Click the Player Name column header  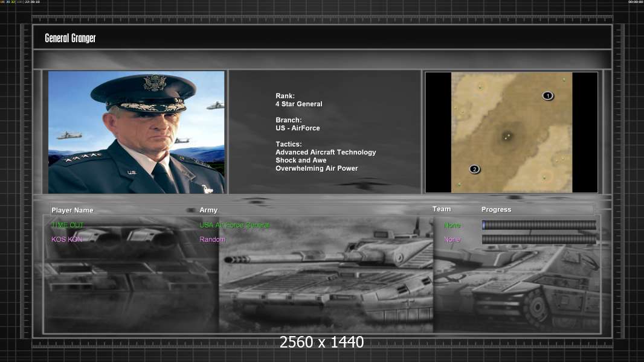click(72, 211)
